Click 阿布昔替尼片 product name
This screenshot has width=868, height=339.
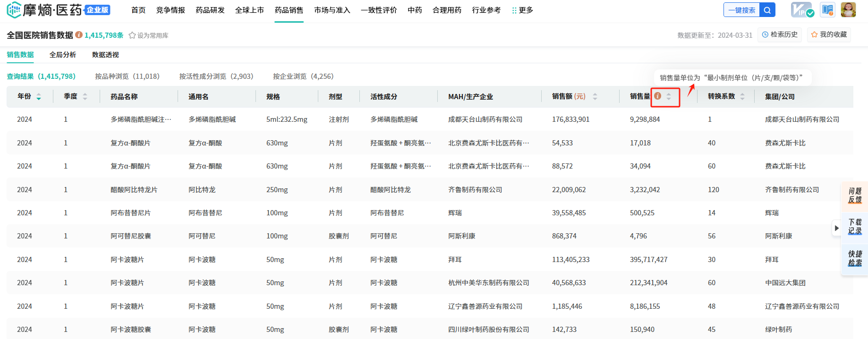[x=130, y=213]
